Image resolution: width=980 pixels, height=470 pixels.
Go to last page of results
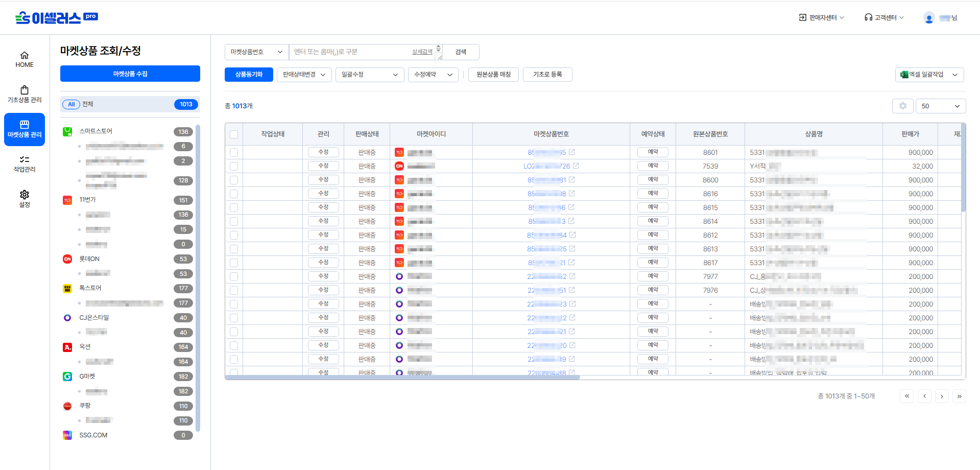tap(960, 396)
